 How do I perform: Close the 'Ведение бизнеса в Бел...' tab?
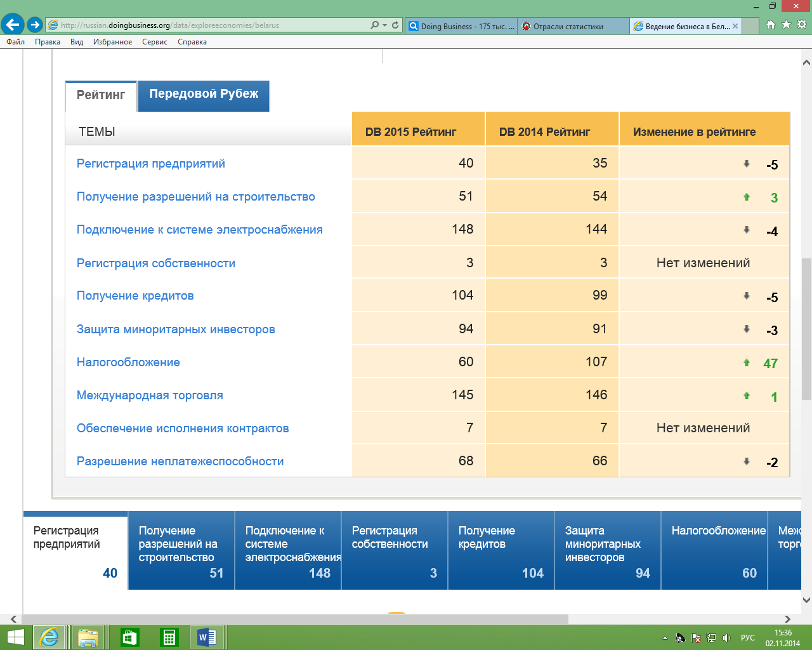click(x=735, y=26)
